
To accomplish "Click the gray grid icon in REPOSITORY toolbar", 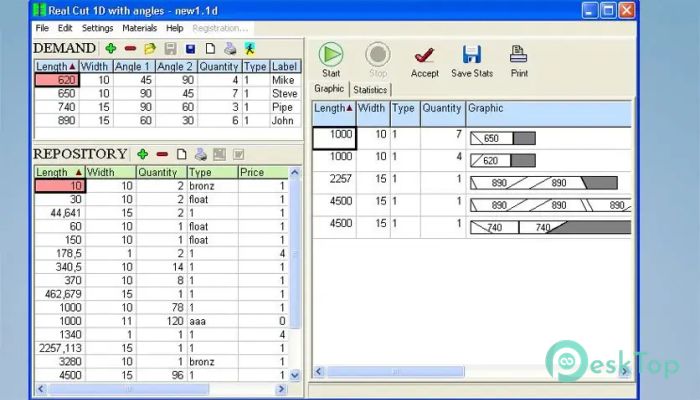I will [x=219, y=154].
